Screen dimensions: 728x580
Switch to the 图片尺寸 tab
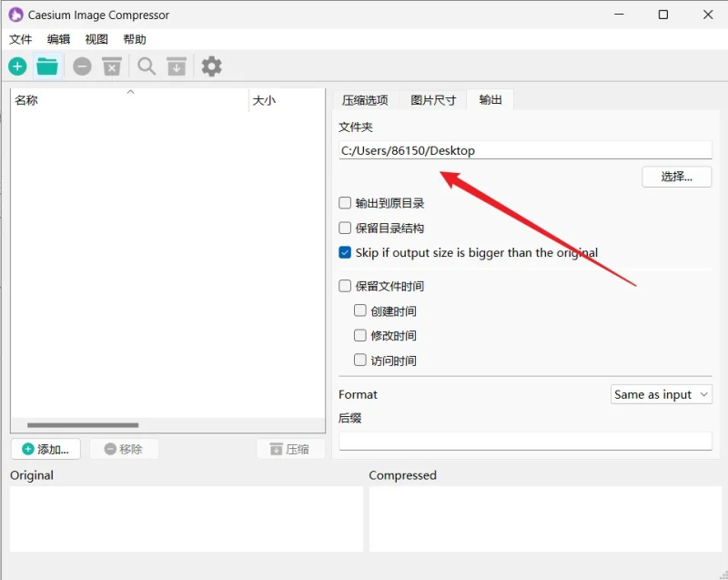tap(433, 100)
